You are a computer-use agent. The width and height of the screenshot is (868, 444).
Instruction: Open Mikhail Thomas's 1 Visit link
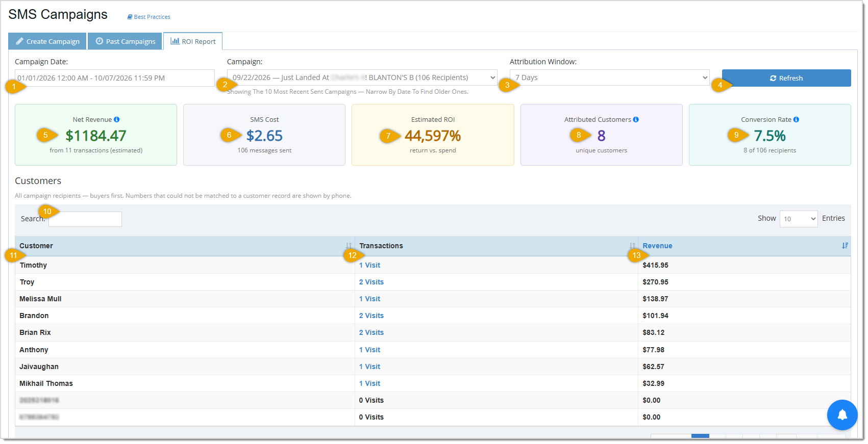(x=369, y=383)
